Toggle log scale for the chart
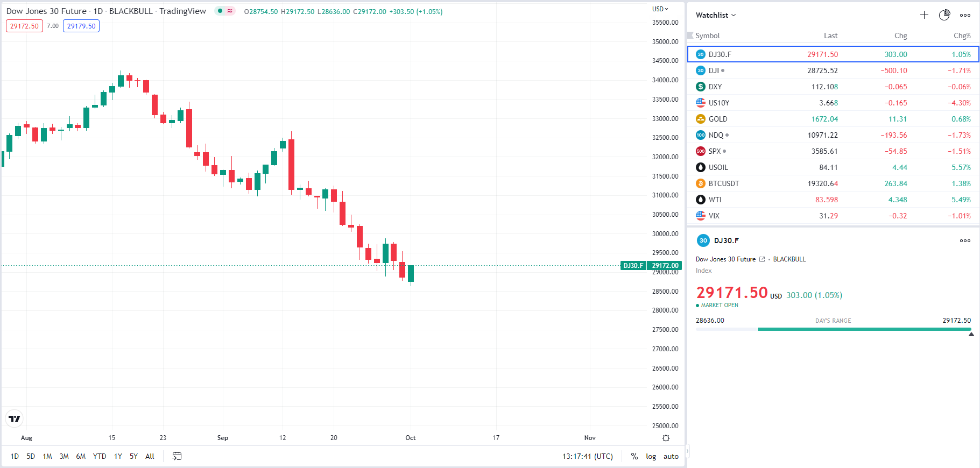 pos(651,456)
